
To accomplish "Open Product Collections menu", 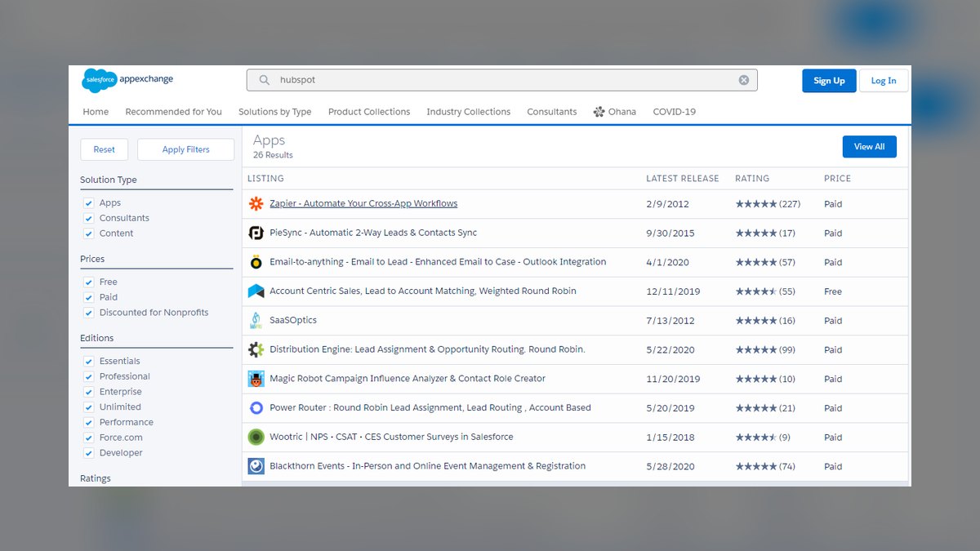I will click(369, 112).
